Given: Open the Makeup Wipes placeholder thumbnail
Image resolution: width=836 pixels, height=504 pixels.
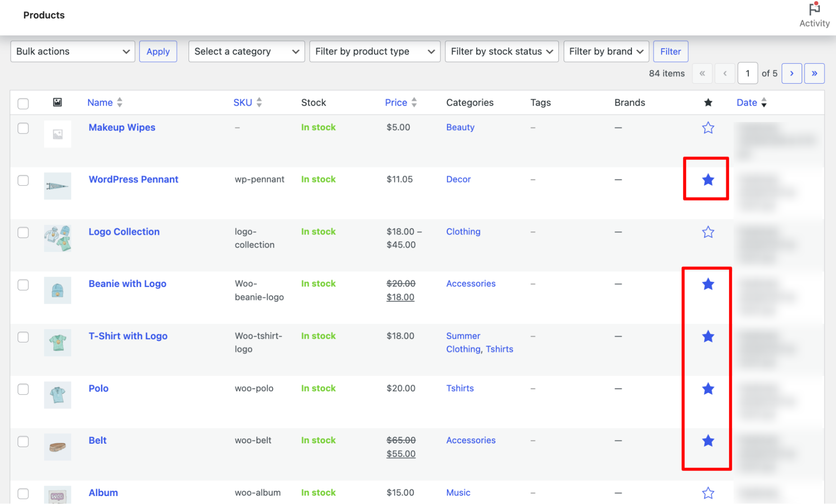Looking at the screenshot, I should tap(57, 134).
